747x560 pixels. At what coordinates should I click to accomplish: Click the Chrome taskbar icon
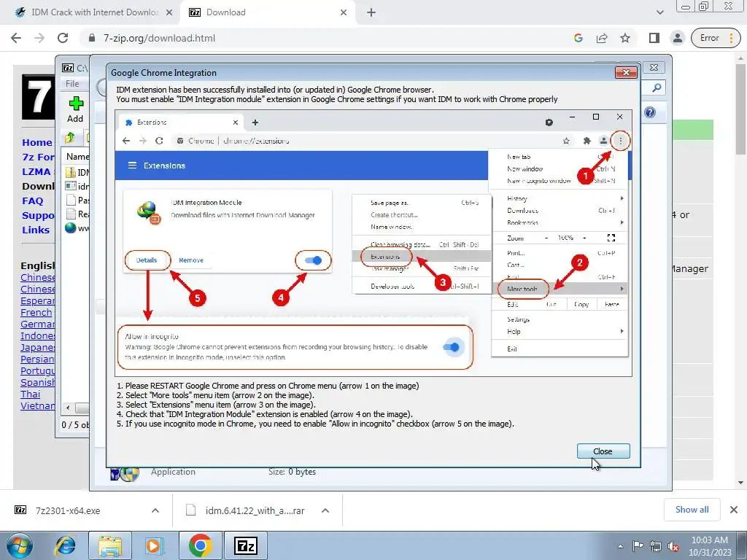200,545
